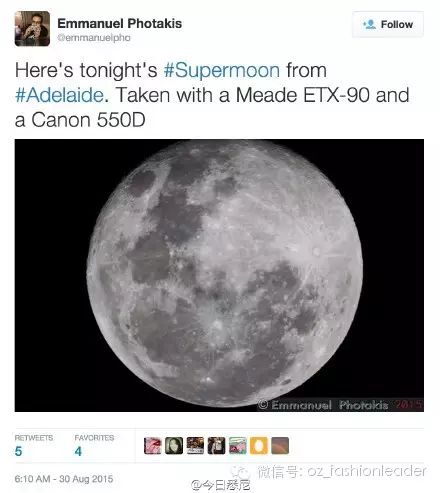Open the 6:10 AM 30 Aug 2015 timestamp
This screenshot has height=493, width=440.
pyautogui.click(x=64, y=479)
